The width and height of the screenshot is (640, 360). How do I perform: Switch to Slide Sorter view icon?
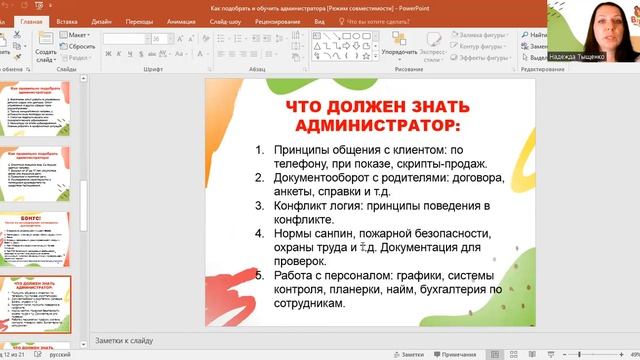[513, 355]
